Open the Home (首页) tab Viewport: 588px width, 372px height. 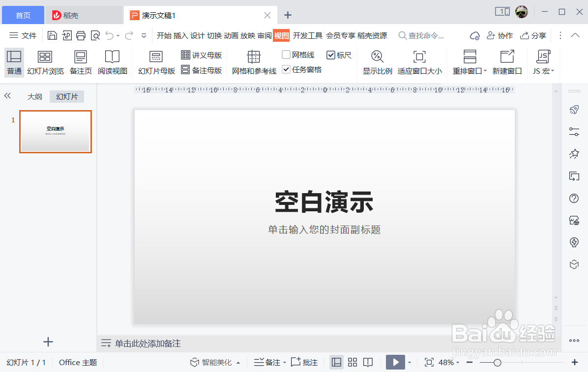pyautogui.click(x=23, y=15)
